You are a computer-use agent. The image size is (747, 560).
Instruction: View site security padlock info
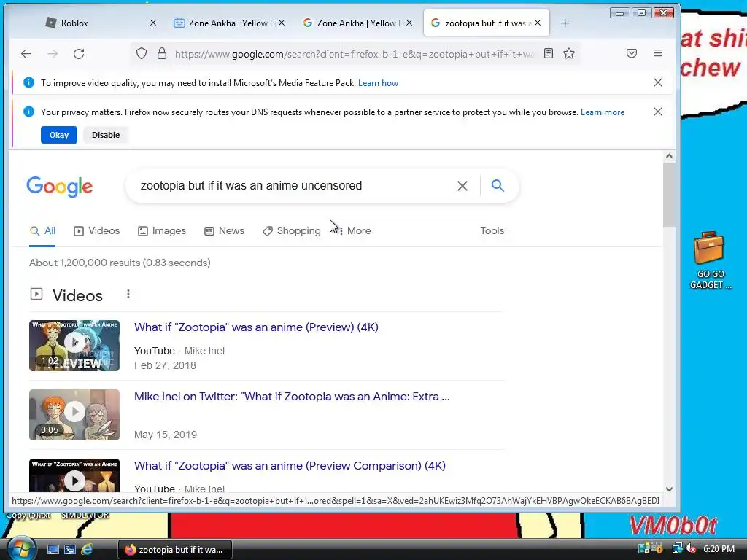(x=162, y=53)
